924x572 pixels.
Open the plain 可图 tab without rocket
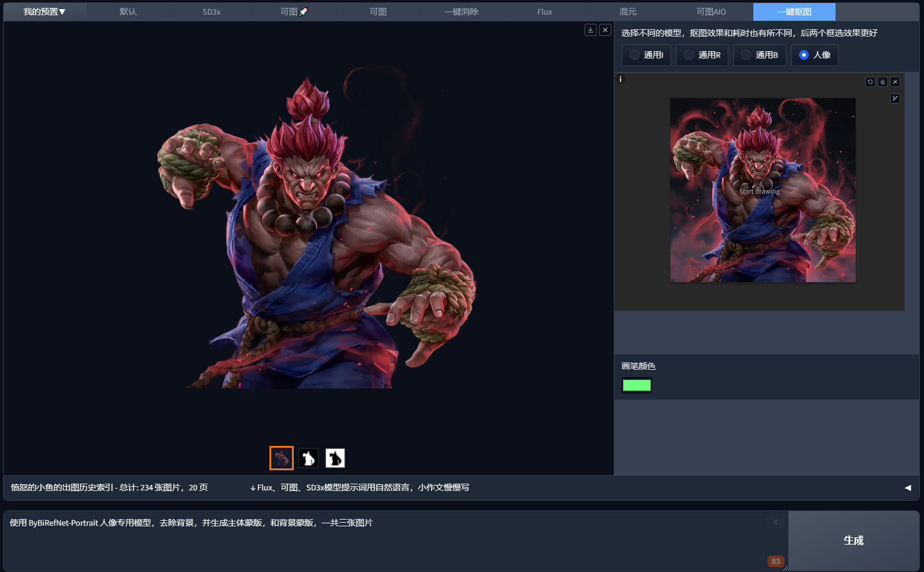[378, 12]
